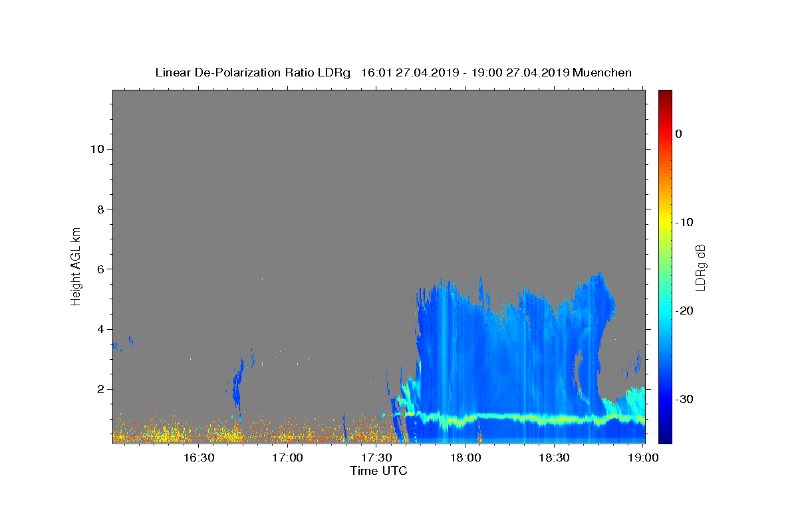Click the dark red top of the colorbar
Image resolution: width=798 pixels, height=532 pixels.
point(665,95)
